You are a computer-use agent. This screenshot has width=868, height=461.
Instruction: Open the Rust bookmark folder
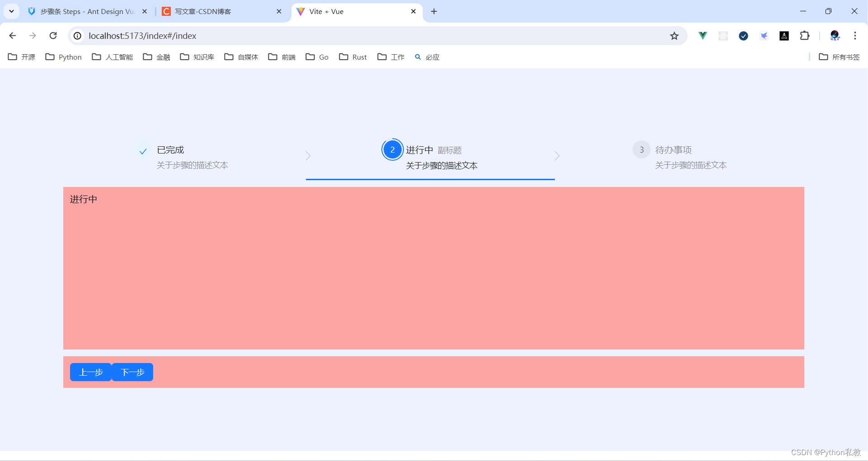pyautogui.click(x=353, y=57)
